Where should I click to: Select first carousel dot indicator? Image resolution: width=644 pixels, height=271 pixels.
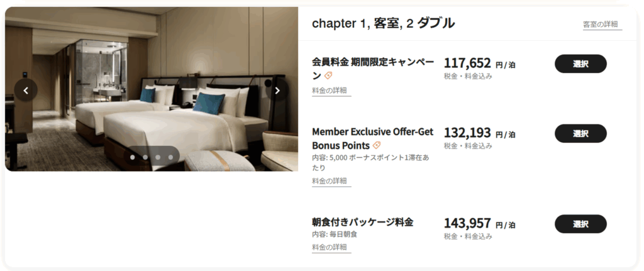[x=132, y=157]
